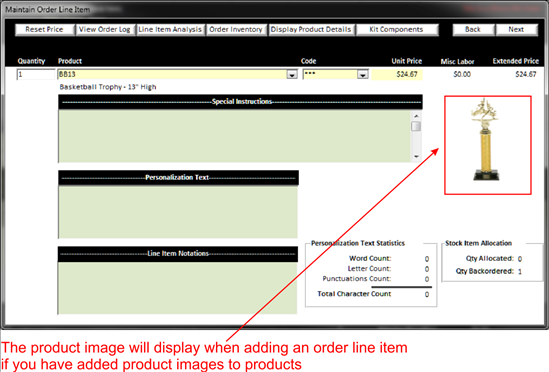Click inside the Special Instructions text area
The height and width of the screenshot is (372, 549).
[x=234, y=136]
